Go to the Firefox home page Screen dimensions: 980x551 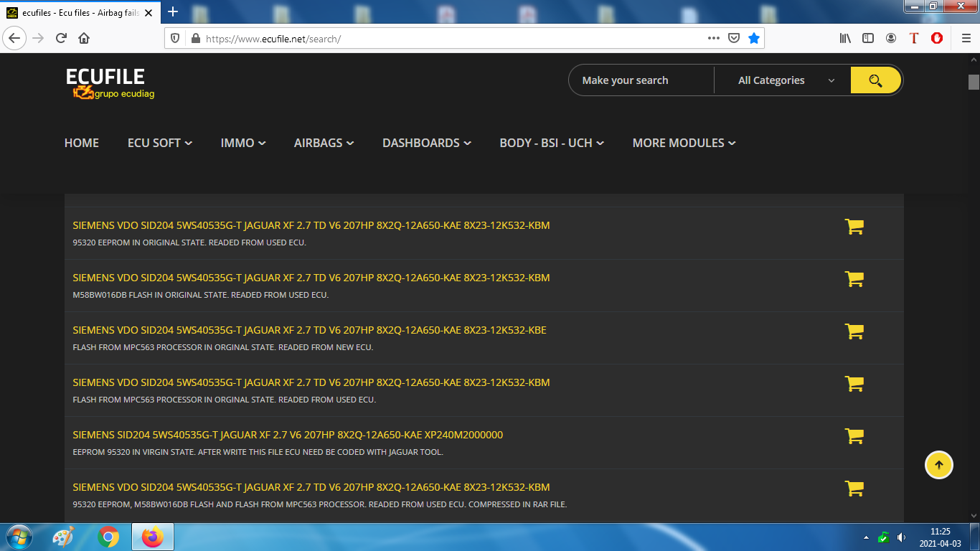pos(84,39)
